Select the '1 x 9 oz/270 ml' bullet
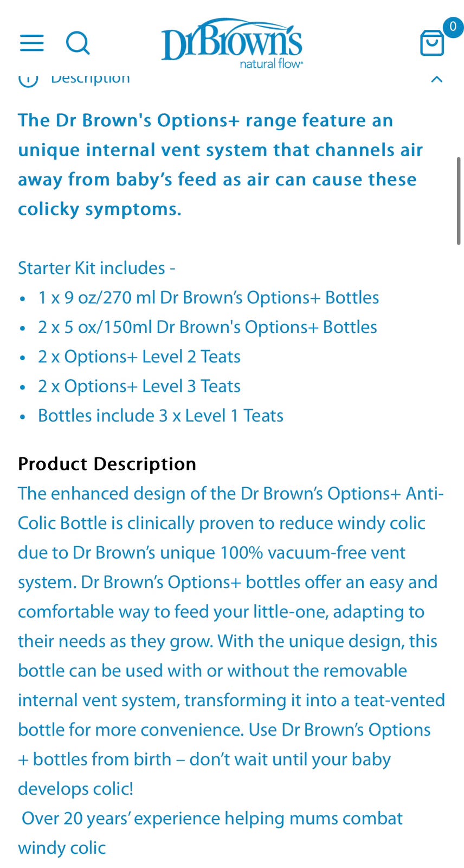The image size is (464, 868). (208, 297)
